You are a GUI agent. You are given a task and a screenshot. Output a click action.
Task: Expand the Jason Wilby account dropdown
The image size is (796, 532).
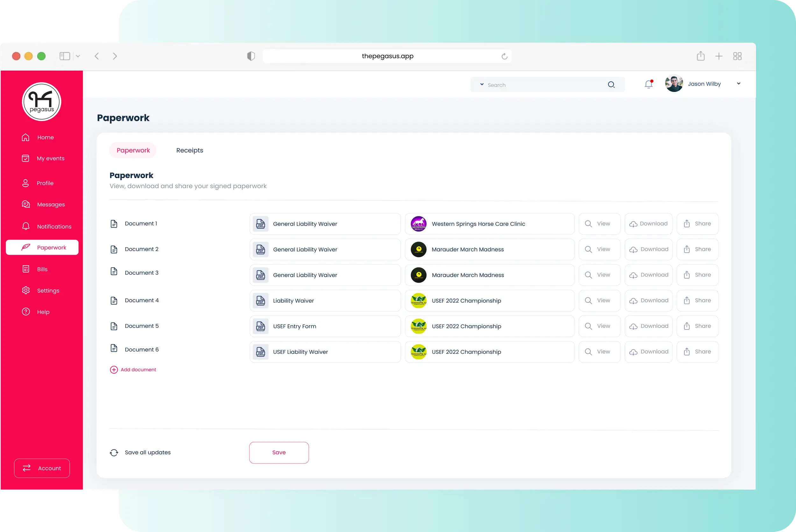[739, 84]
